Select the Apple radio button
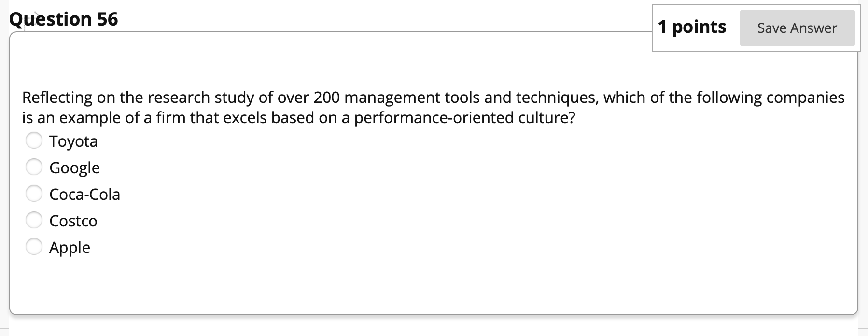 34,246
